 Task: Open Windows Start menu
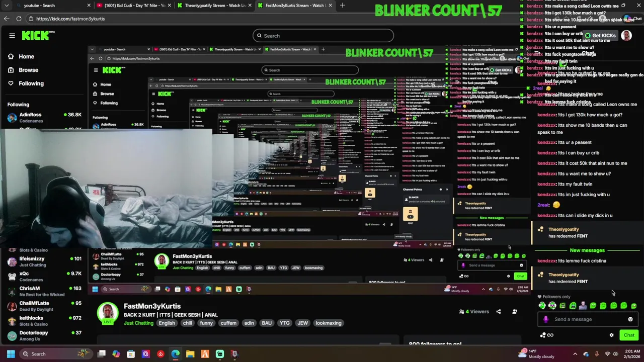pyautogui.click(x=11, y=354)
